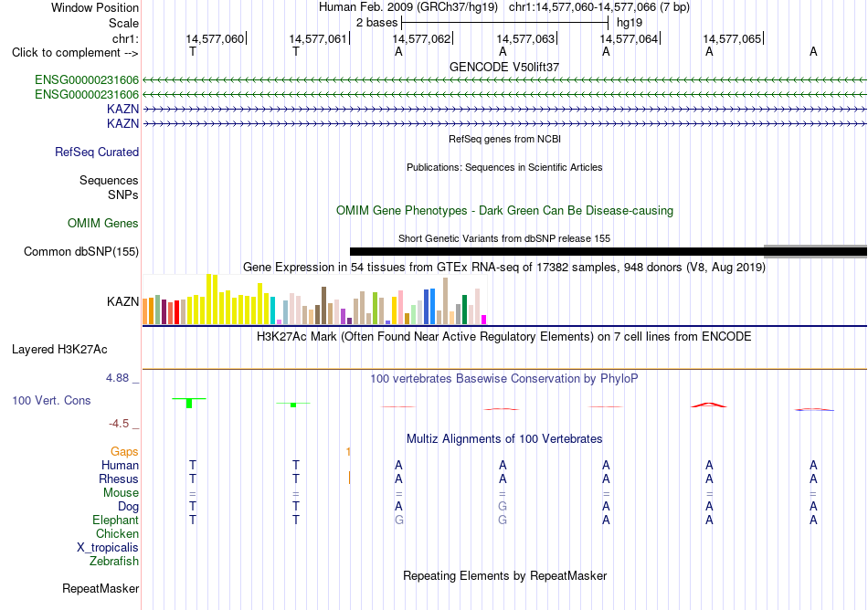The width and height of the screenshot is (868, 610).
Task: Click the G base in the Dog row
Action: 503,507
